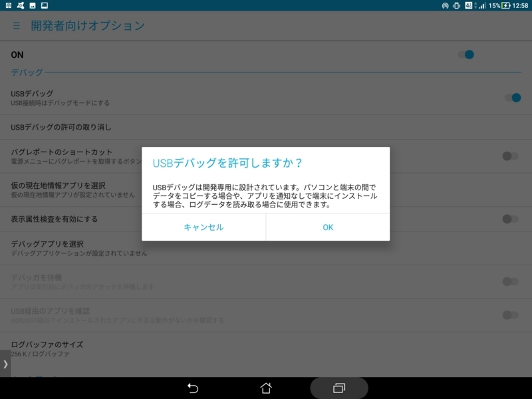Expand the side panel arrow handle
Image resolution: width=532 pixels, height=399 pixels.
click(5, 364)
